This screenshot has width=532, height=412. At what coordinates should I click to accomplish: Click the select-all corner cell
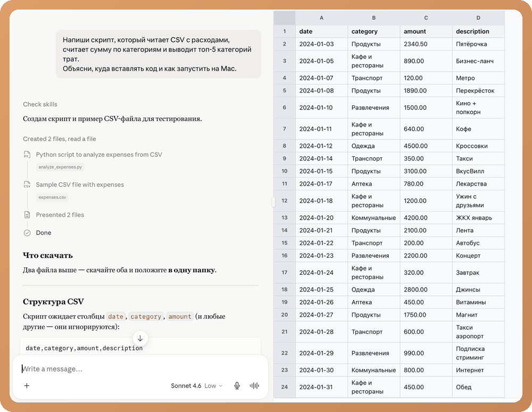coord(284,18)
